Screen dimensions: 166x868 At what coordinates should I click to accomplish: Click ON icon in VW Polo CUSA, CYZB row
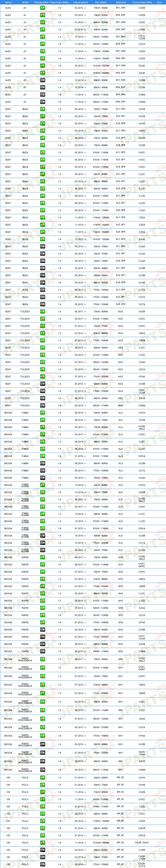tap(42, 857)
